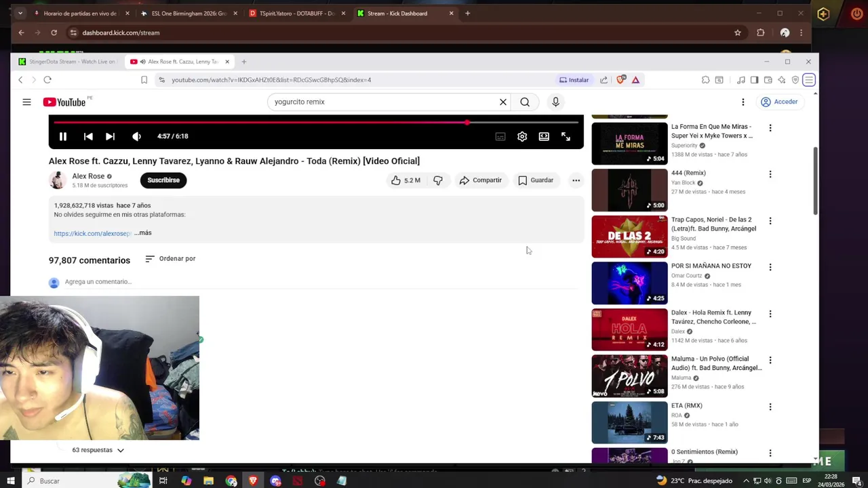
Task: Open Brave Shields lion icon
Action: (620, 80)
